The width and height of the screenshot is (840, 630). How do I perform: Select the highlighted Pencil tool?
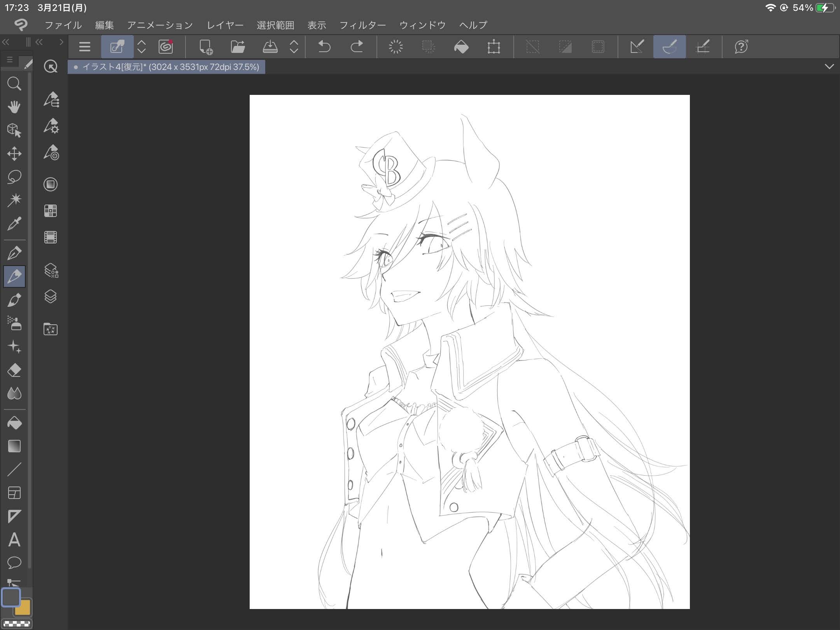14,276
